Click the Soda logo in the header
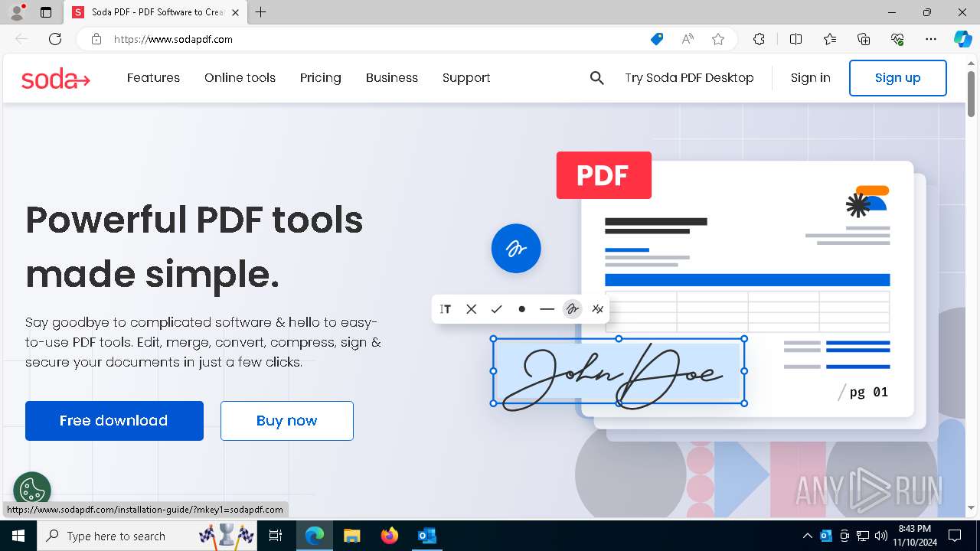 tap(56, 78)
